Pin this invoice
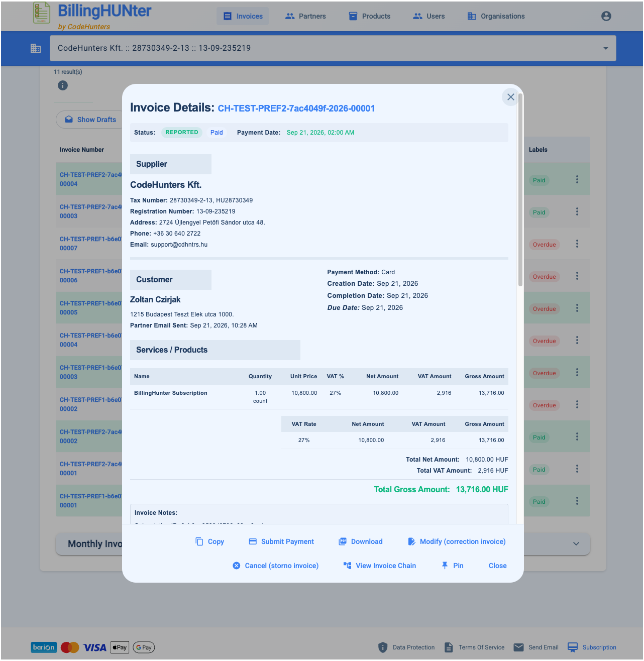The image size is (644, 661). click(x=452, y=566)
